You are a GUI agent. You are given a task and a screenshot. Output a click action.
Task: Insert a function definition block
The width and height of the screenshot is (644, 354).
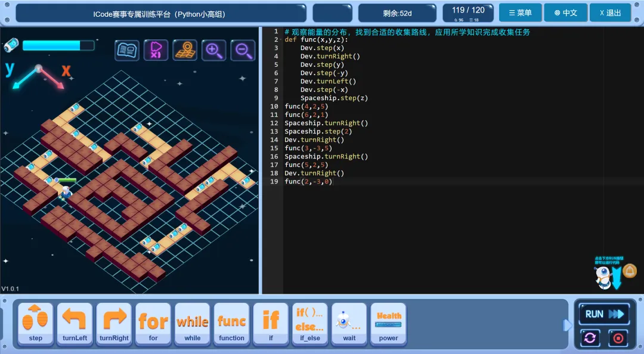pos(231,324)
